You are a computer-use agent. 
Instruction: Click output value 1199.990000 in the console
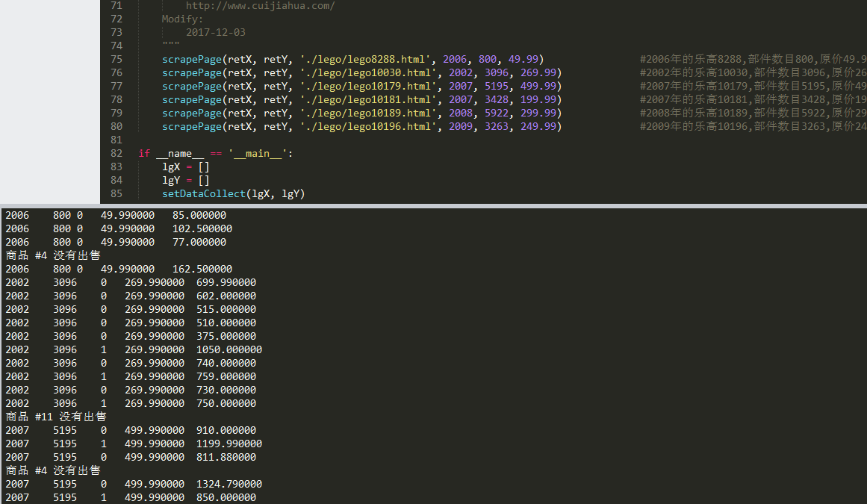coord(229,444)
